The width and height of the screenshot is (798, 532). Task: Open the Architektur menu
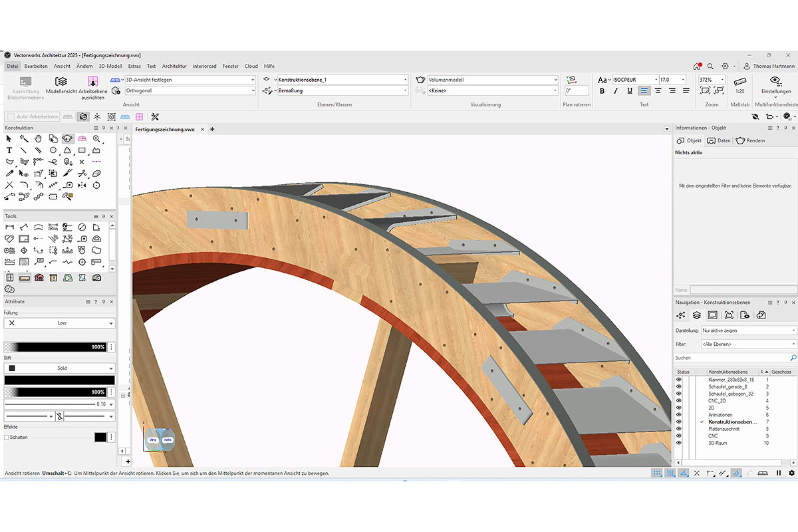pos(174,66)
